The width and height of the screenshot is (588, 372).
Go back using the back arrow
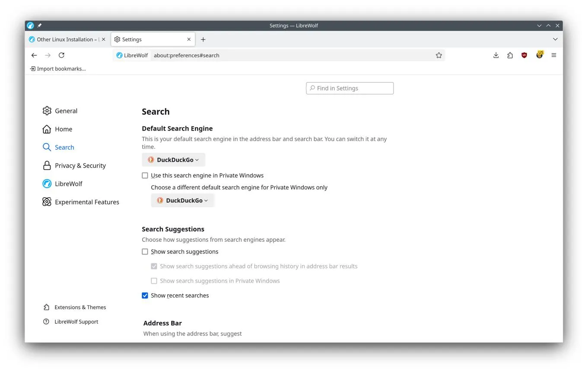click(34, 55)
